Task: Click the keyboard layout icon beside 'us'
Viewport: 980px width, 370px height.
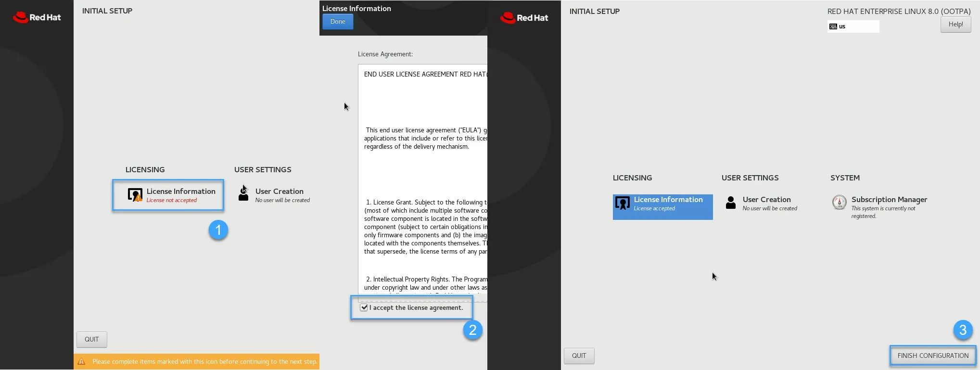Action: click(x=833, y=26)
